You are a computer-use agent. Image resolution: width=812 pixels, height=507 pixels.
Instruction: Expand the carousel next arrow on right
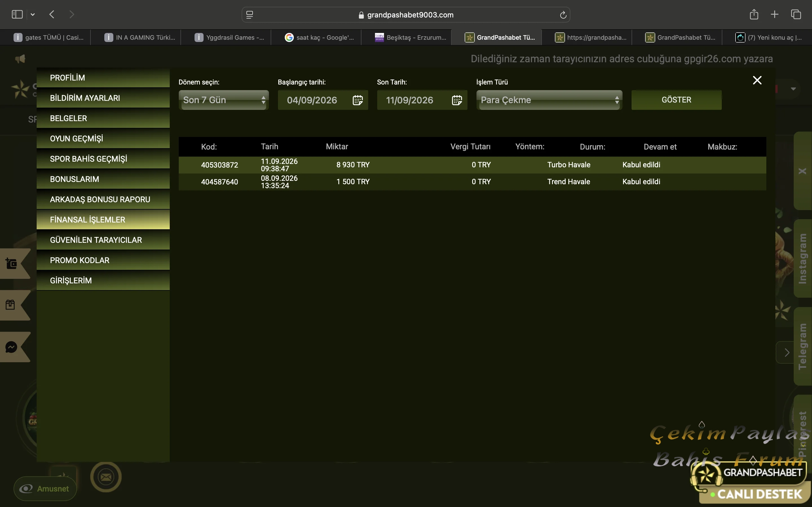785,352
